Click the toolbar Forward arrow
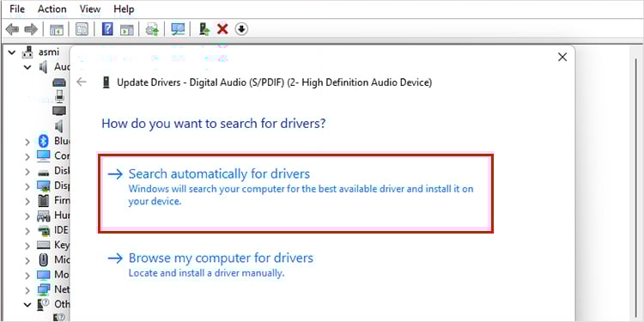This screenshot has height=322, width=644. pos(31,29)
